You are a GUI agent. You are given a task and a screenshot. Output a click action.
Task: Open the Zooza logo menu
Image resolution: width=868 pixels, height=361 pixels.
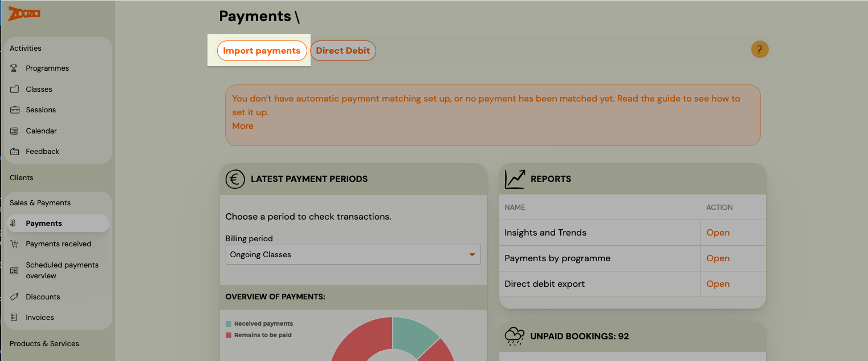[24, 14]
